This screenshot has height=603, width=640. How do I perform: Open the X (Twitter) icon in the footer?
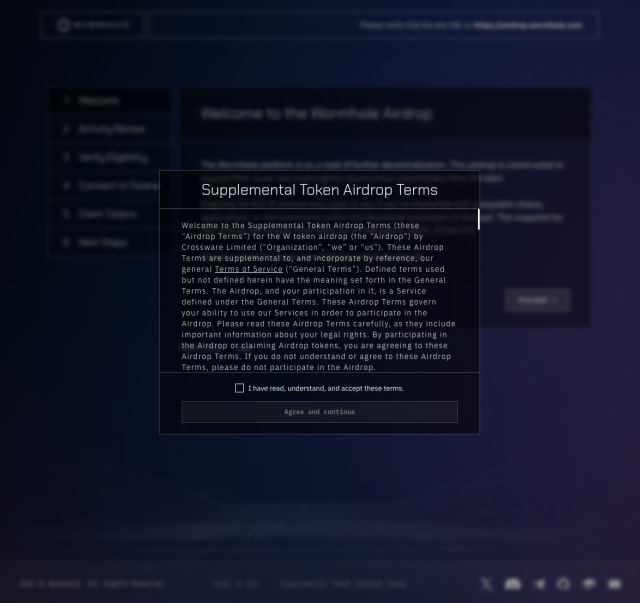[x=486, y=584]
